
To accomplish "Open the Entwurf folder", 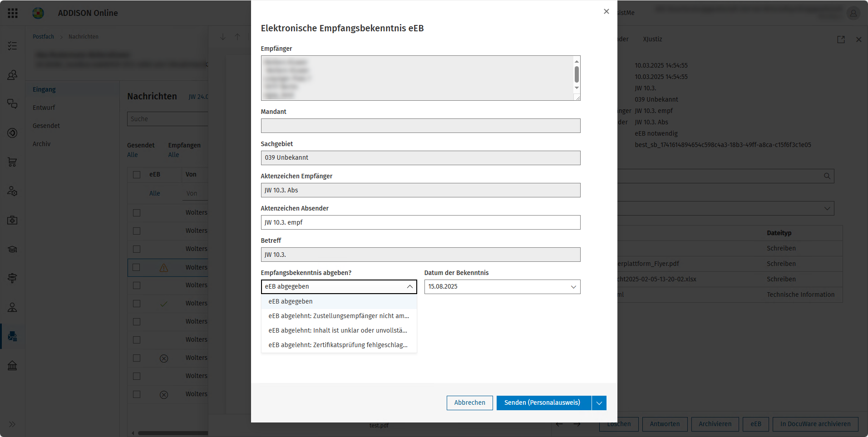I will tap(44, 108).
